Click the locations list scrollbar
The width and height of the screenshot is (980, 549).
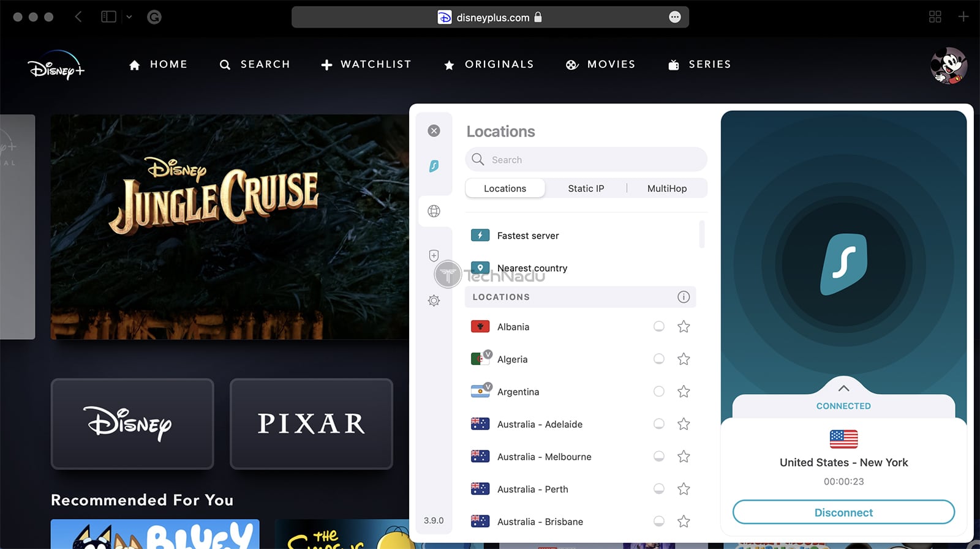(x=702, y=234)
